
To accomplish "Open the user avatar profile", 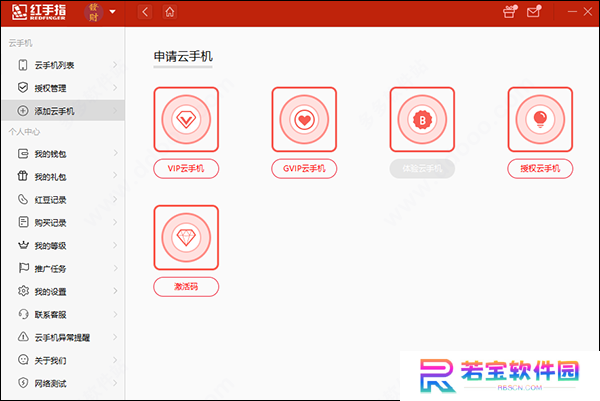I will [94, 12].
